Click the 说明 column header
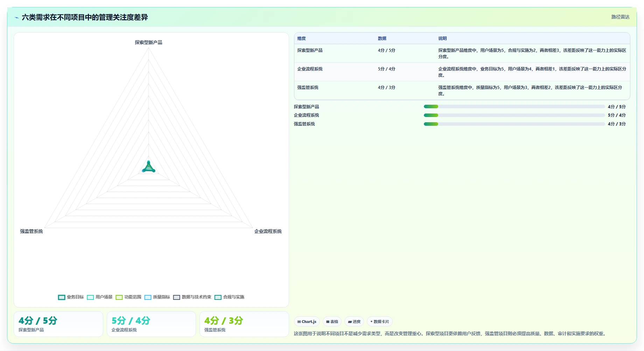The image size is (644, 351). pos(442,39)
